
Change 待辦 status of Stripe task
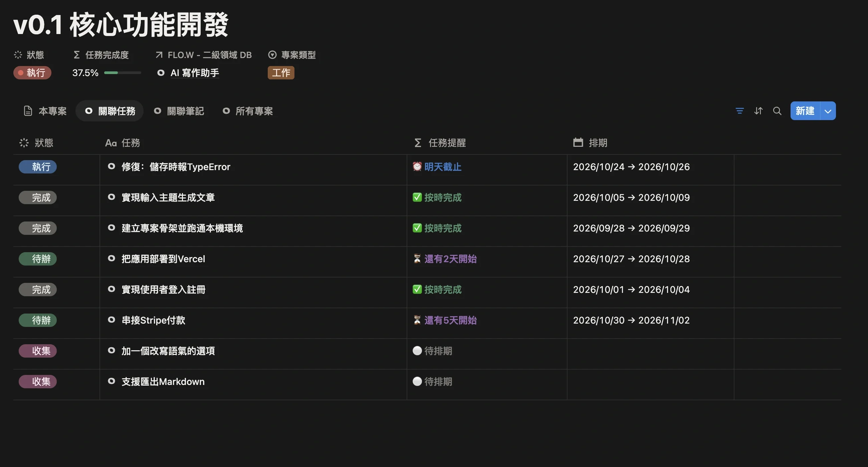point(38,320)
